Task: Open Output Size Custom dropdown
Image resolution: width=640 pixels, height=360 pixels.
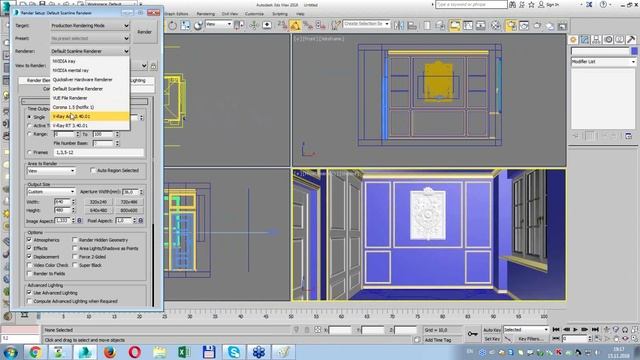Action: [x=51, y=191]
